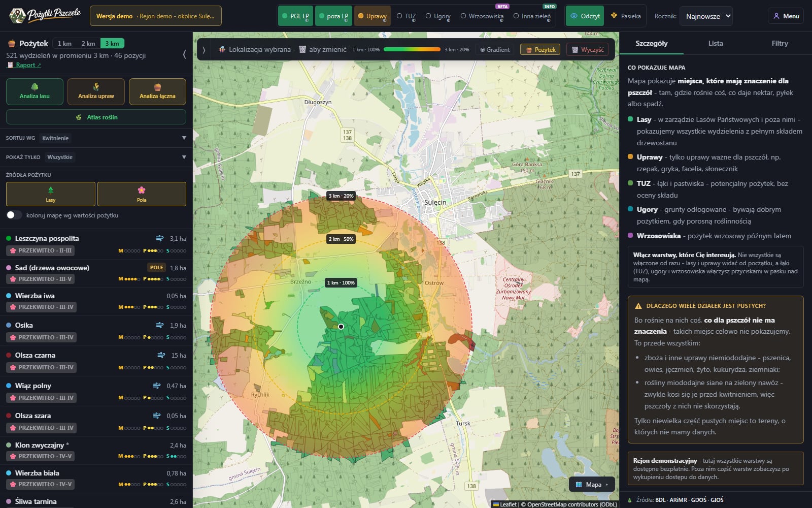812x508 pixels.
Task: Toggle koloruj mapę wg wartości pożytku switch
Action: point(14,215)
